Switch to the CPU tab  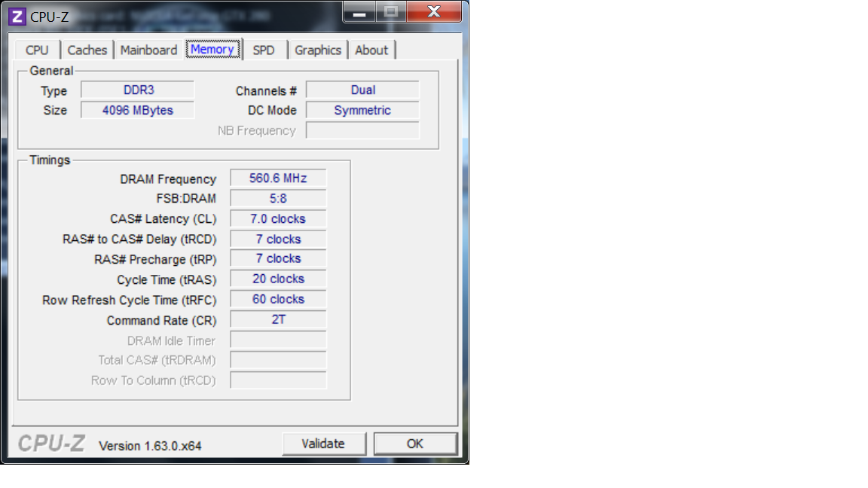click(37, 50)
